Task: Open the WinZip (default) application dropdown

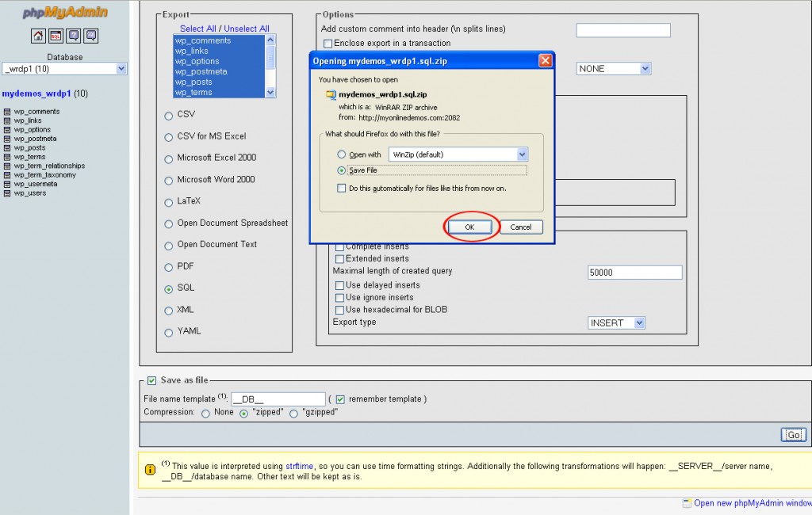Action: coord(458,154)
